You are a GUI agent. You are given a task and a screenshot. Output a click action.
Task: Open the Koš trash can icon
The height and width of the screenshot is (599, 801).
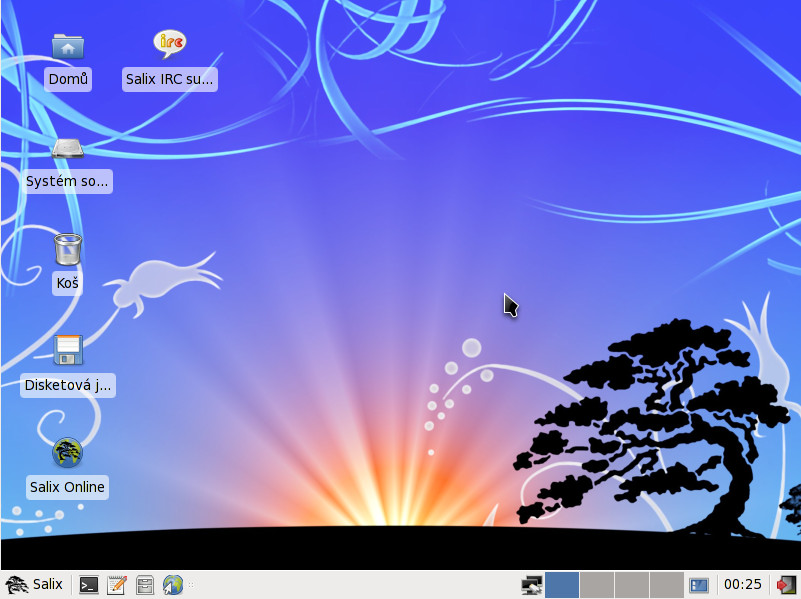(67, 249)
